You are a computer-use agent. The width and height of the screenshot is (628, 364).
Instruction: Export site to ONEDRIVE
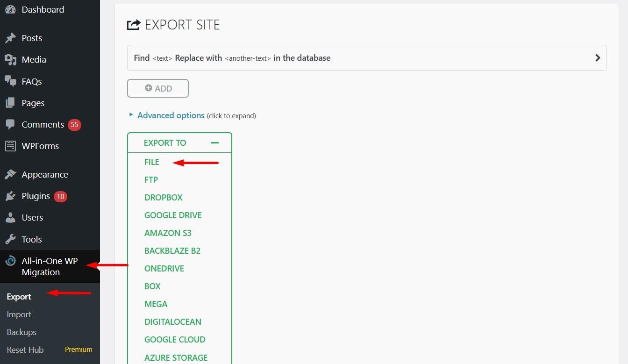point(164,269)
